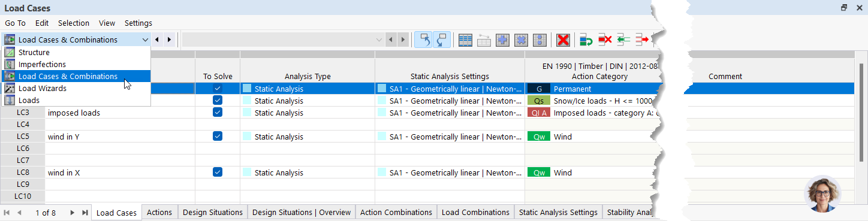Select the LC5 row header
The image size is (868, 221).
23,137
